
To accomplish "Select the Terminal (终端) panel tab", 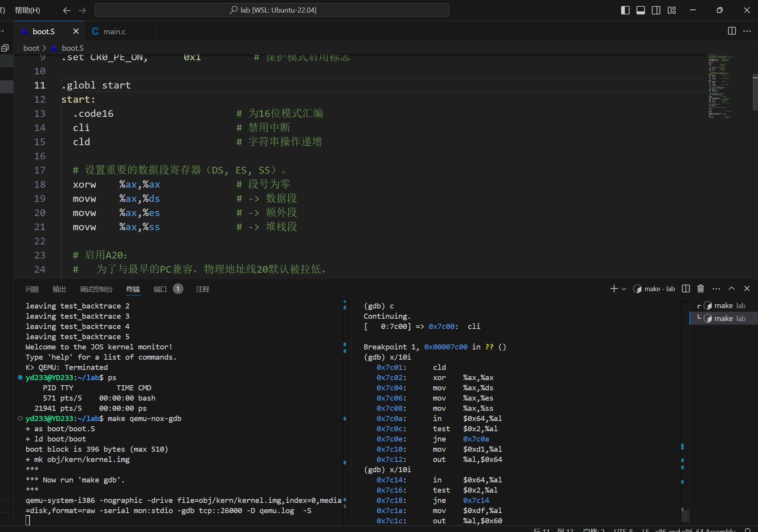I will [133, 289].
